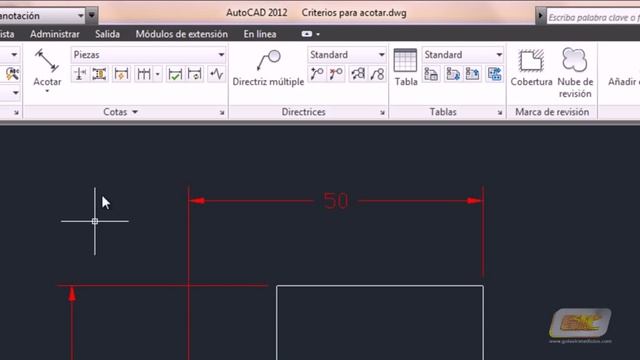
Task: Open the Continue dimension flyout arrow
Action: (x=158, y=74)
